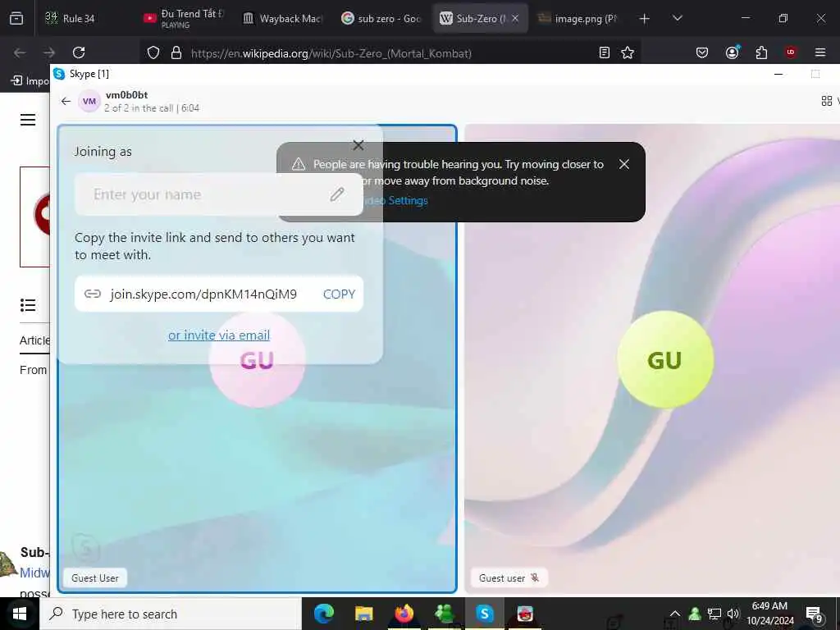Close the Sub-Zero Wikipedia tab

(x=515, y=19)
